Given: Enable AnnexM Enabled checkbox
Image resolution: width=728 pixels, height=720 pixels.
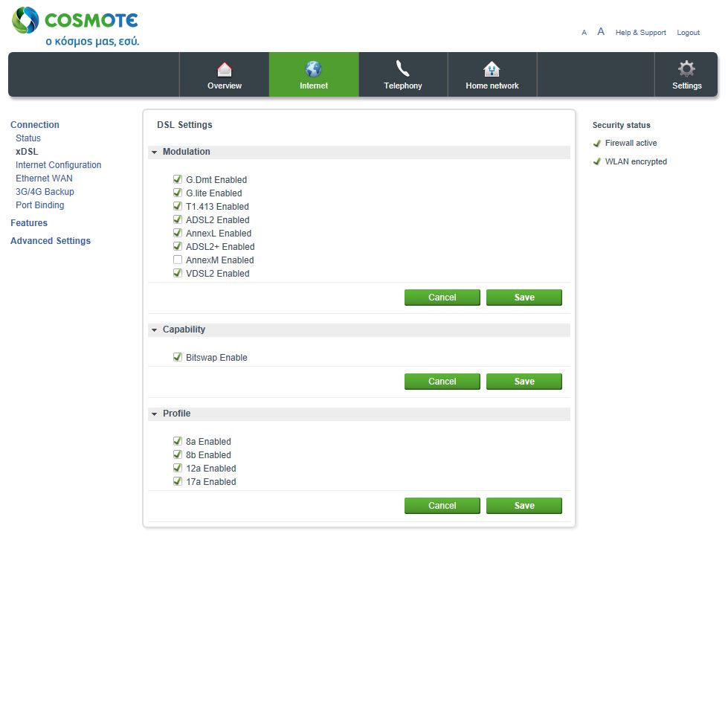Looking at the screenshot, I should click(178, 260).
